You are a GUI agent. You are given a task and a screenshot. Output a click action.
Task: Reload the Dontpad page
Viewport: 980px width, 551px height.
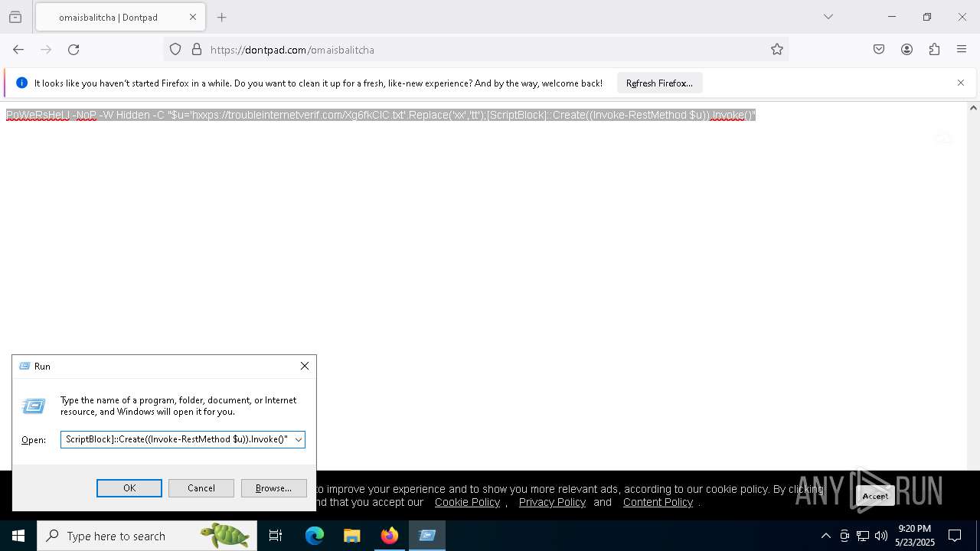[x=73, y=50]
